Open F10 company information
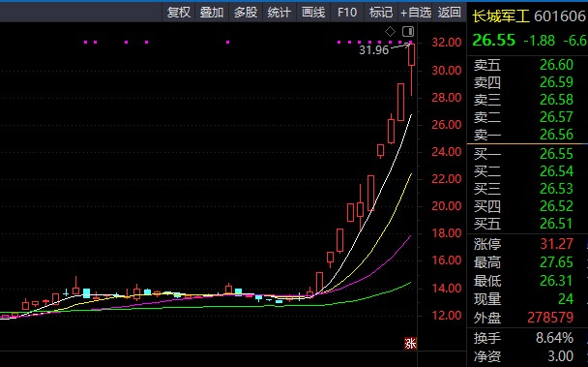The height and width of the screenshot is (367, 588). (347, 13)
